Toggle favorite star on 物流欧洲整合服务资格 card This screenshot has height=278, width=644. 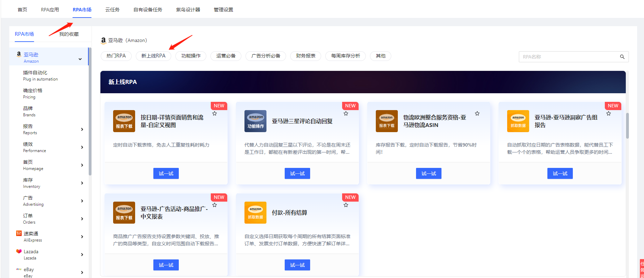[x=477, y=114]
